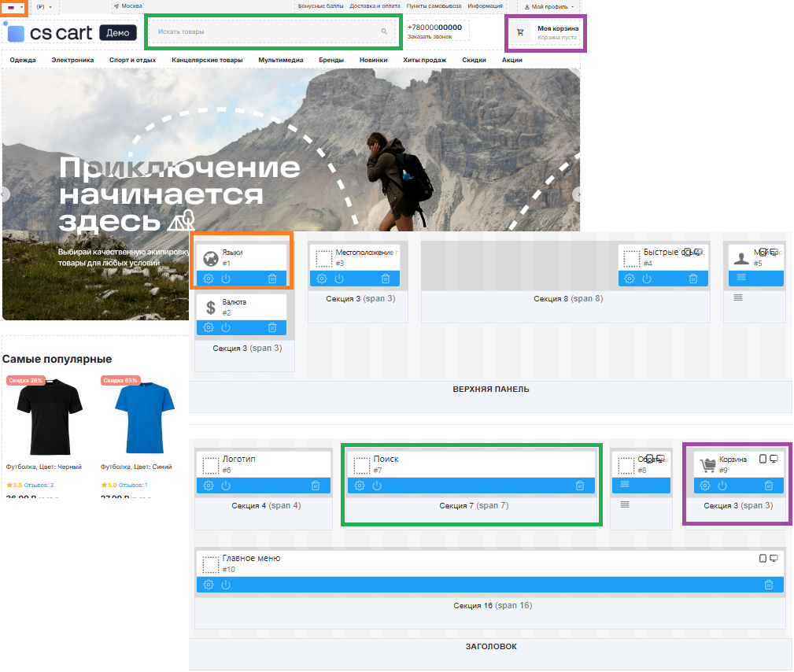Toggle power icon on the Корзина block
Screen dimensions: 794x672
click(722, 486)
